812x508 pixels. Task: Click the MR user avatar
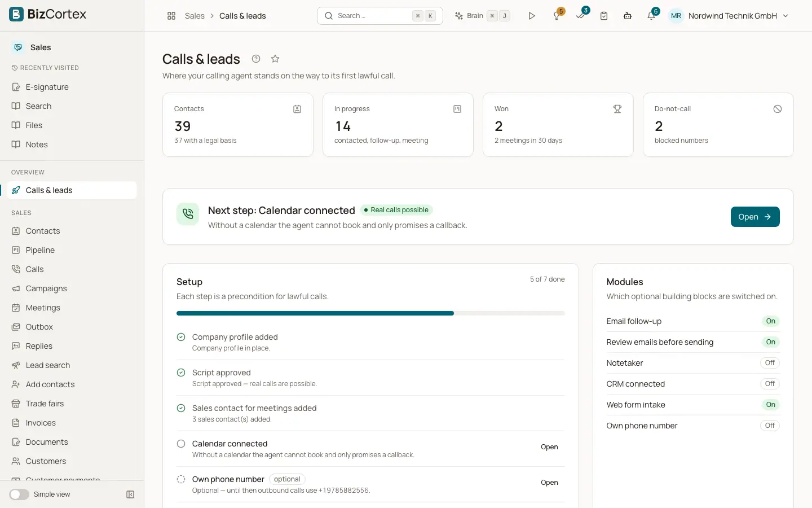(676, 16)
